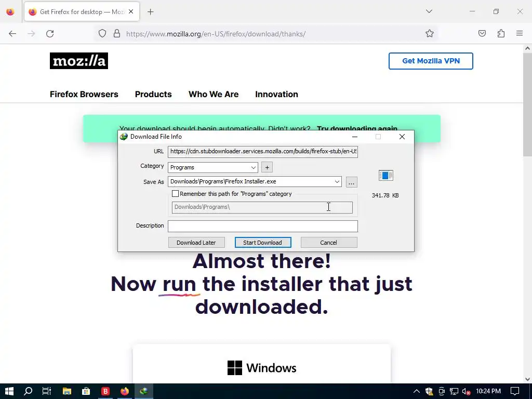
Task: Browse for save location with ellipsis button
Action: 352,182
